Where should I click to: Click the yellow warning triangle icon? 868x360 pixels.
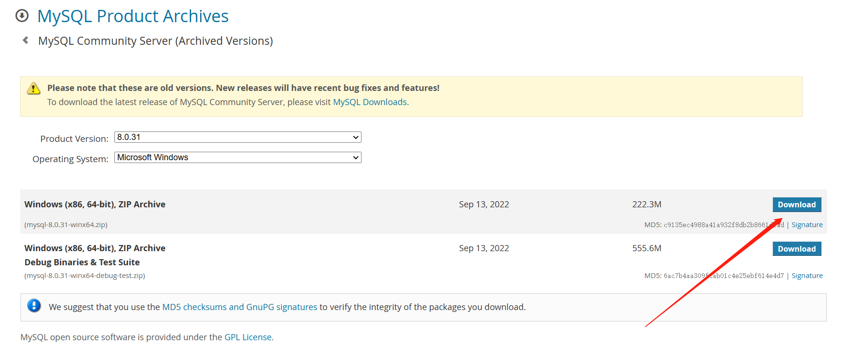(x=33, y=89)
